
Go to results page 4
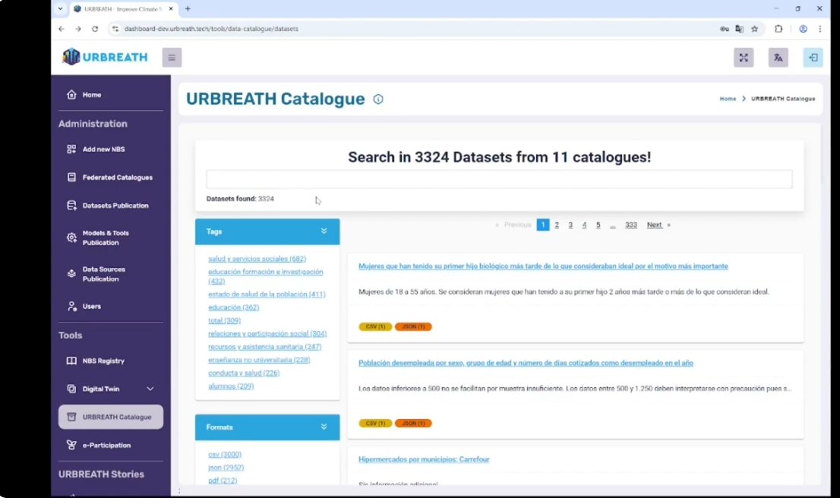[x=585, y=225]
